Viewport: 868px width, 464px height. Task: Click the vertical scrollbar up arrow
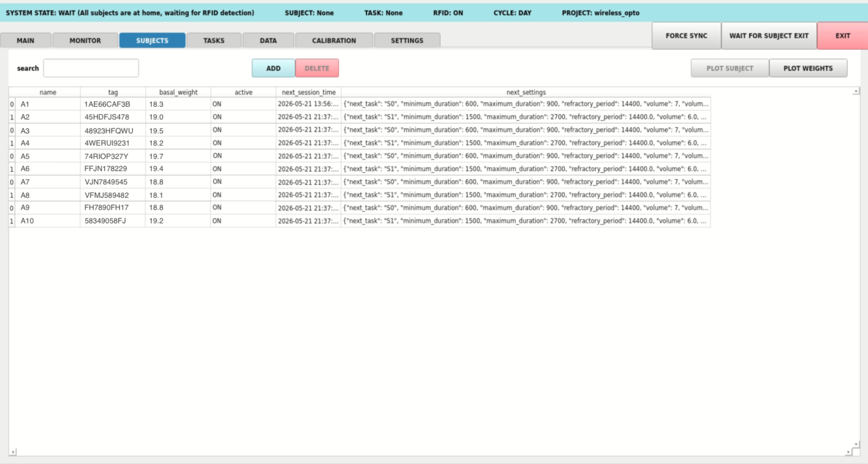click(x=856, y=91)
